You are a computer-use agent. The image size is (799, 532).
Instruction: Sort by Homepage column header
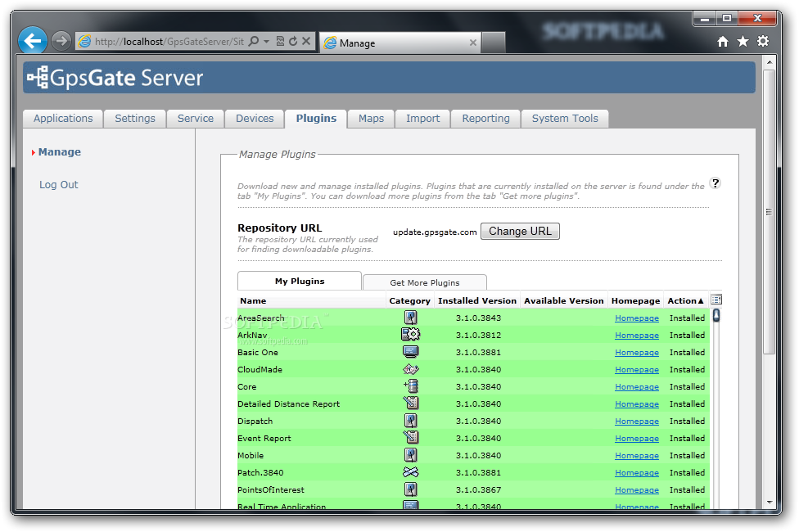point(635,300)
